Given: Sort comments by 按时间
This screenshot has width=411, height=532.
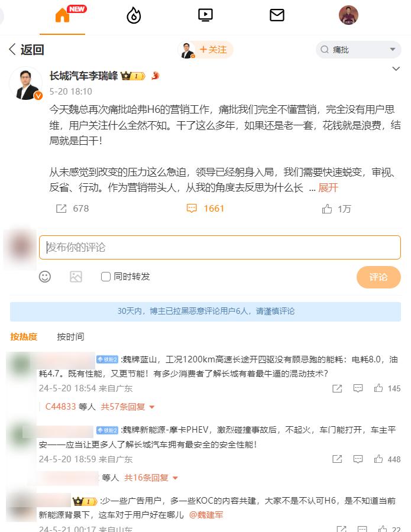Looking at the screenshot, I should (70, 336).
